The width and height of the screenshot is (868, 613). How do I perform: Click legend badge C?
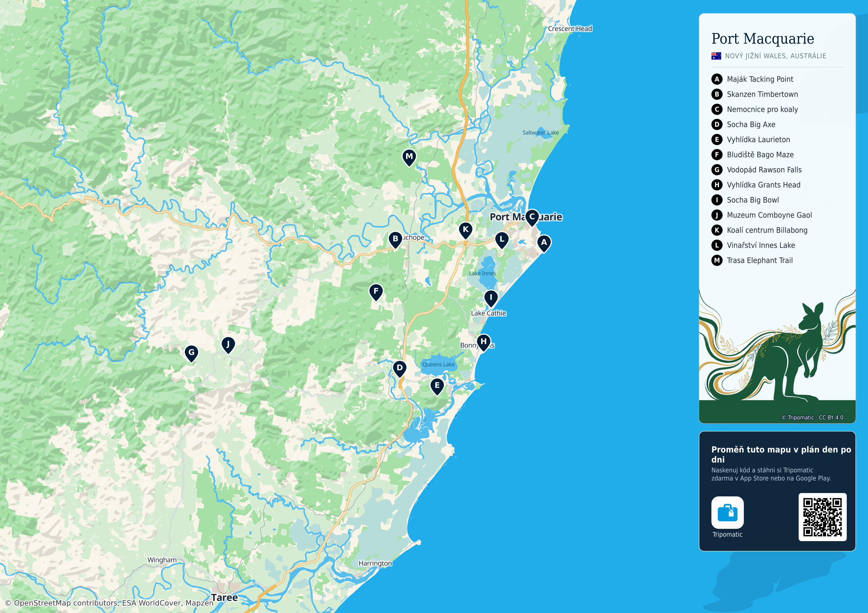pos(717,109)
